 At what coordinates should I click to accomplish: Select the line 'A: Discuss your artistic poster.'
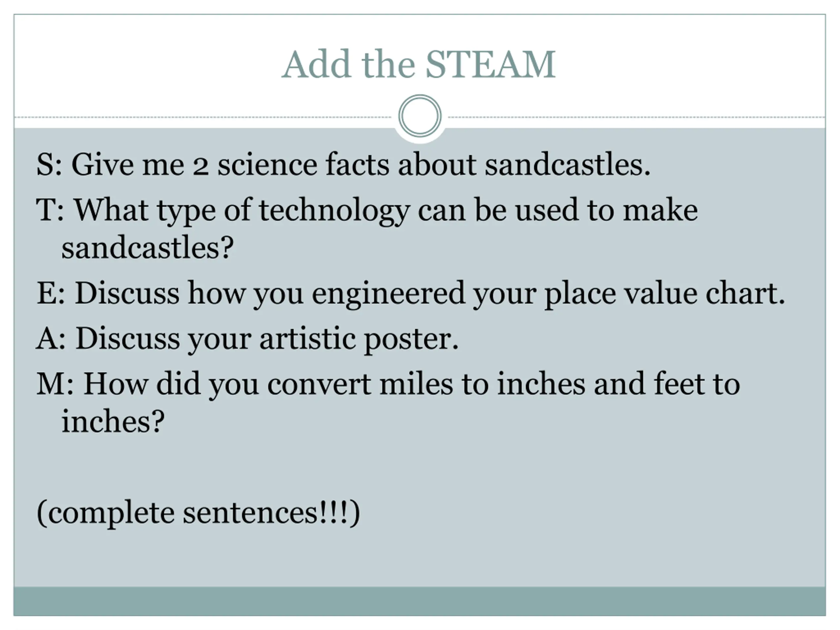tap(247, 339)
